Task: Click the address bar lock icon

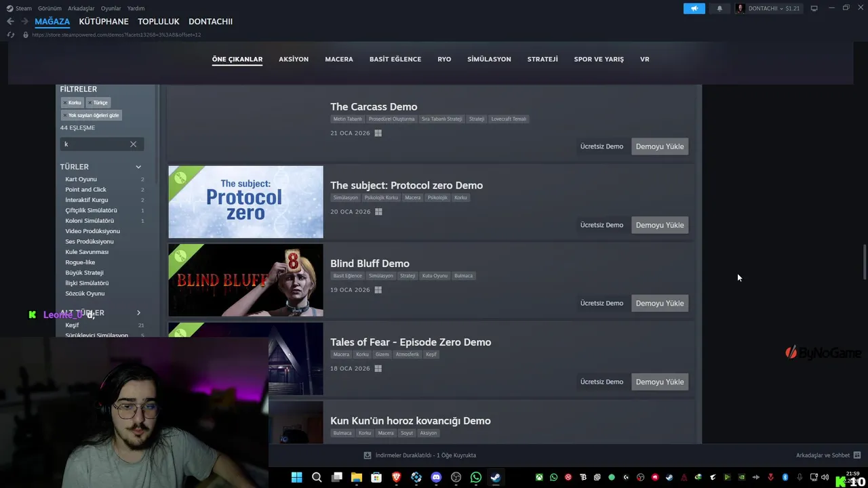Action: tap(26, 35)
